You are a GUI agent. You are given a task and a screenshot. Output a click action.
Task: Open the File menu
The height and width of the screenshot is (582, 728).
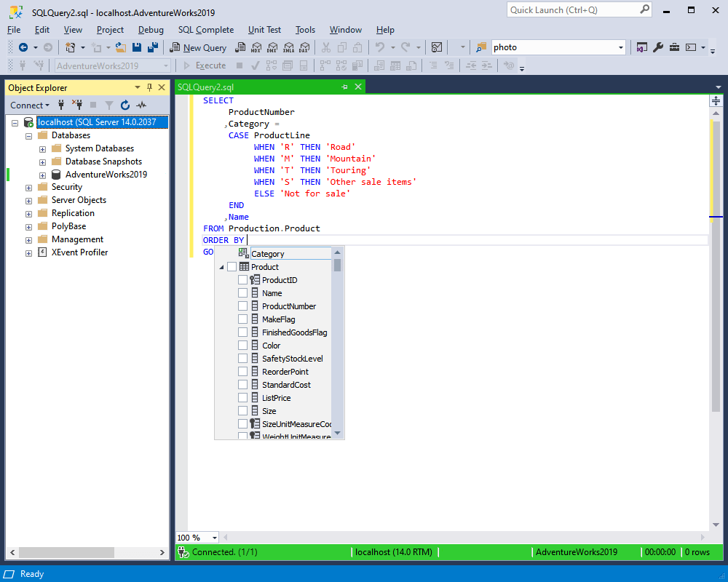(14, 30)
